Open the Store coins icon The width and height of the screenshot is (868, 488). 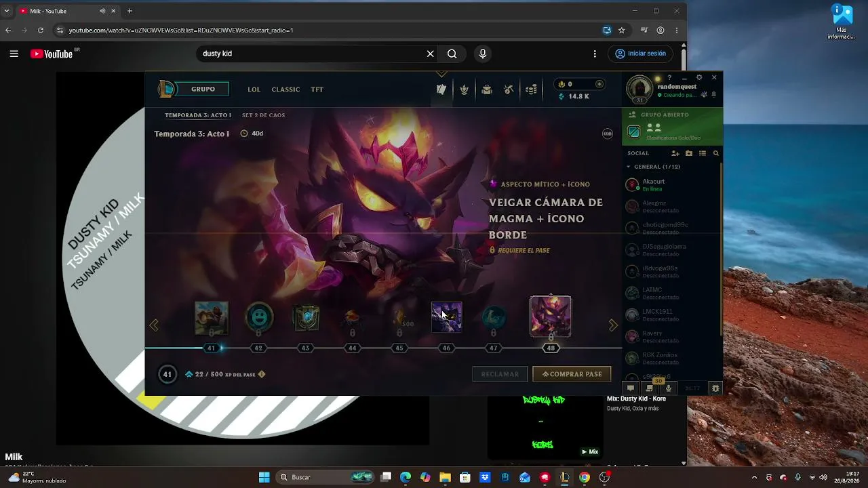tap(532, 89)
